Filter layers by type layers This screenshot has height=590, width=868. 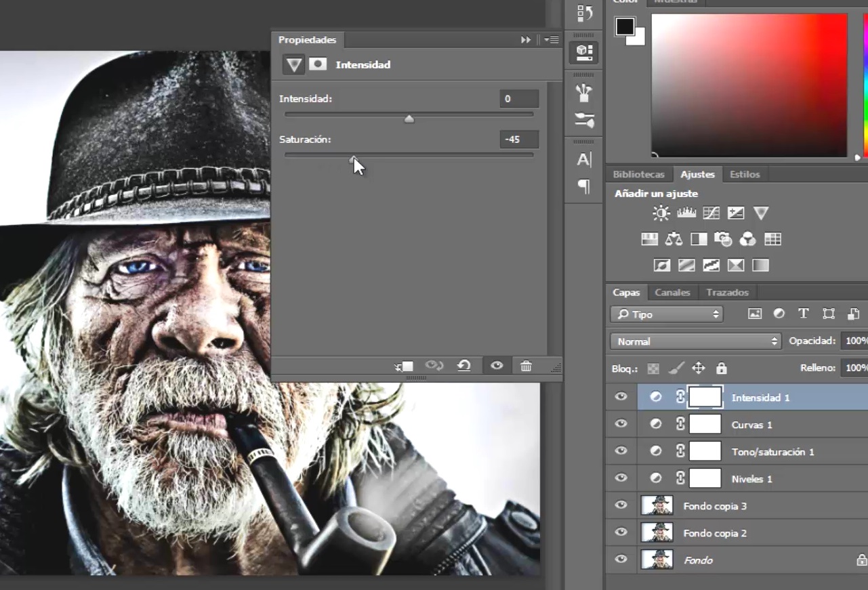804,314
